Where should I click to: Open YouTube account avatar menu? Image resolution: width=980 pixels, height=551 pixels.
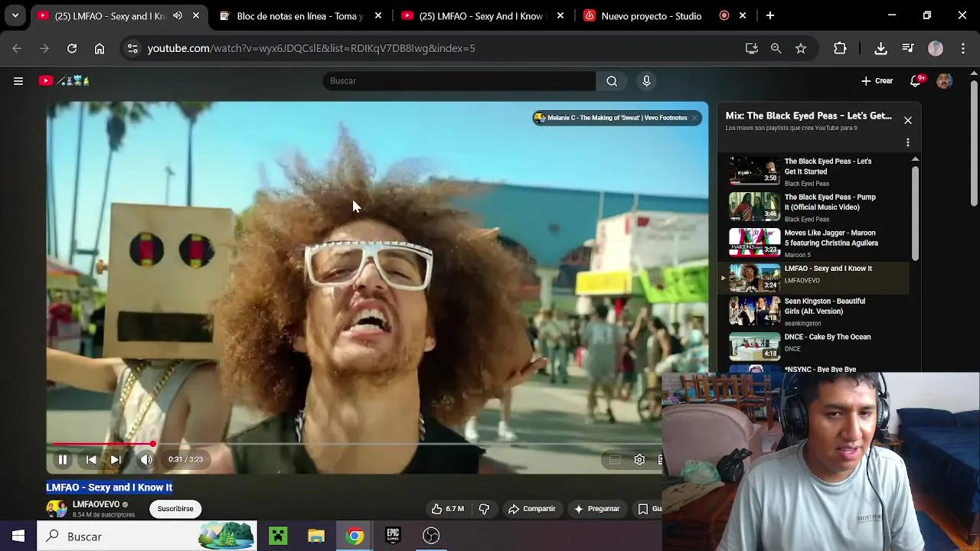(945, 80)
